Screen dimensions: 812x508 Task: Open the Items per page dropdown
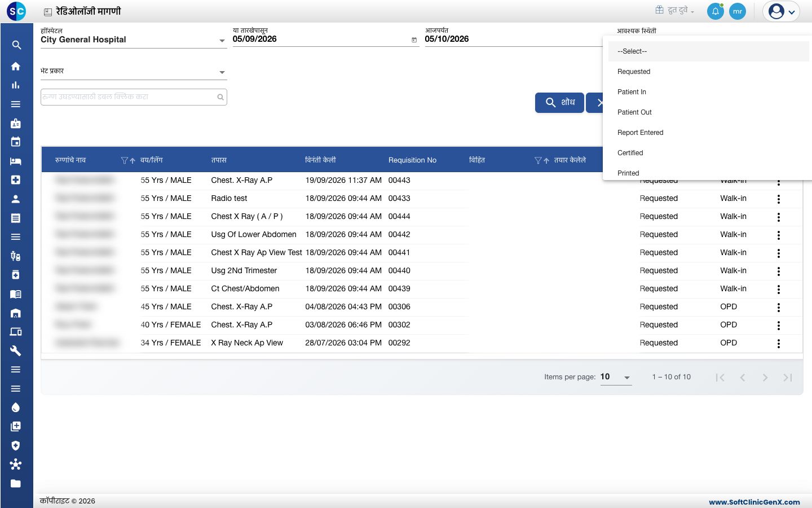[x=616, y=377]
